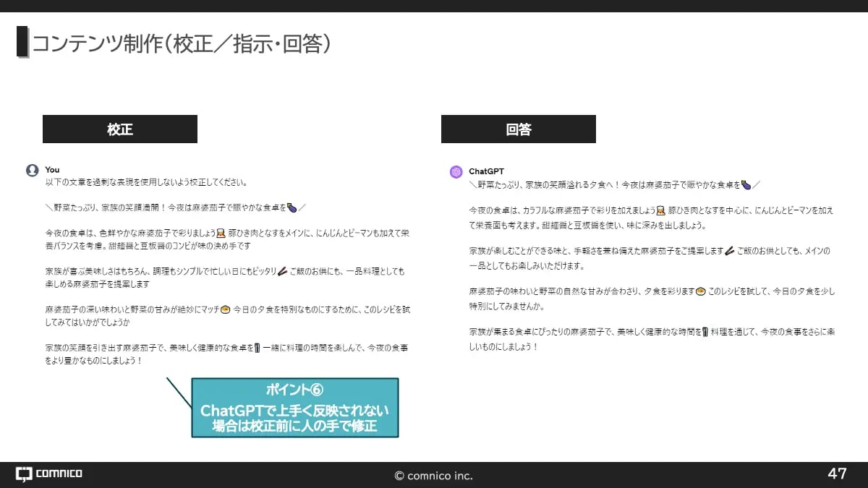Click the eggplant emoji in the You message
The width and height of the screenshot is (868, 488).
[292, 207]
